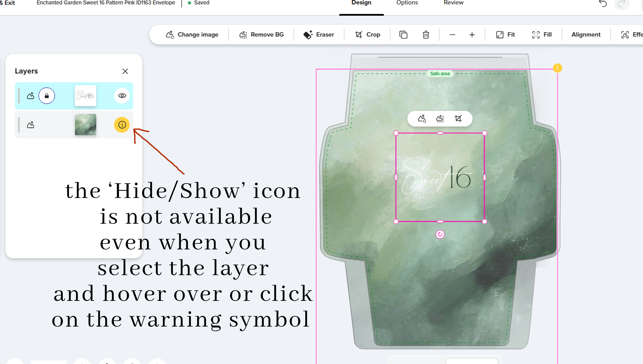Click the Undo arrow icon
643x364 pixels.
(x=603, y=3)
